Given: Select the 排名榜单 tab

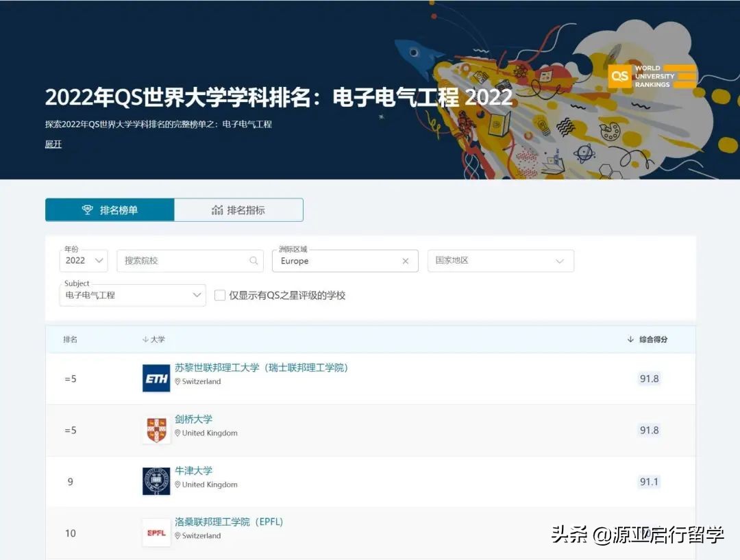Looking at the screenshot, I should (x=110, y=209).
